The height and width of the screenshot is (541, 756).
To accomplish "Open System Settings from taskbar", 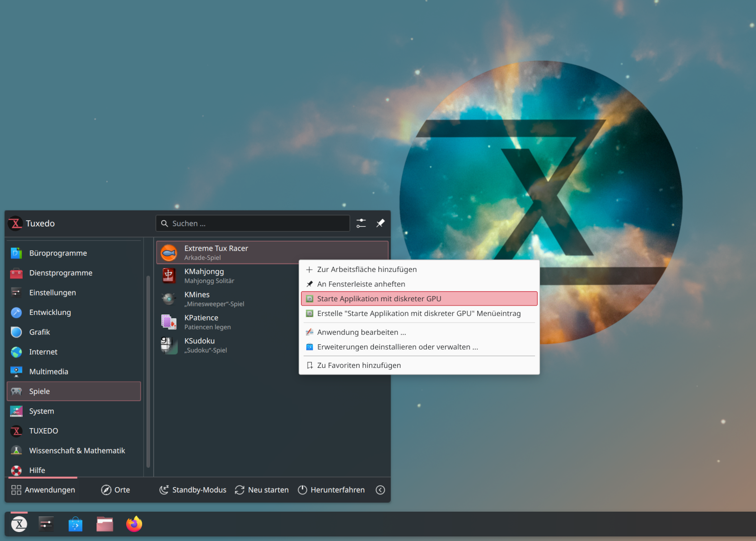I will point(46,524).
